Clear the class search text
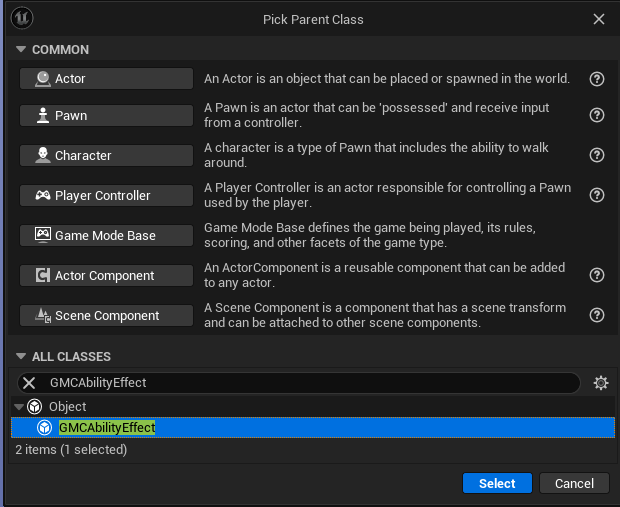This screenshot has width=620, height=507. click(x=29, y=383)
